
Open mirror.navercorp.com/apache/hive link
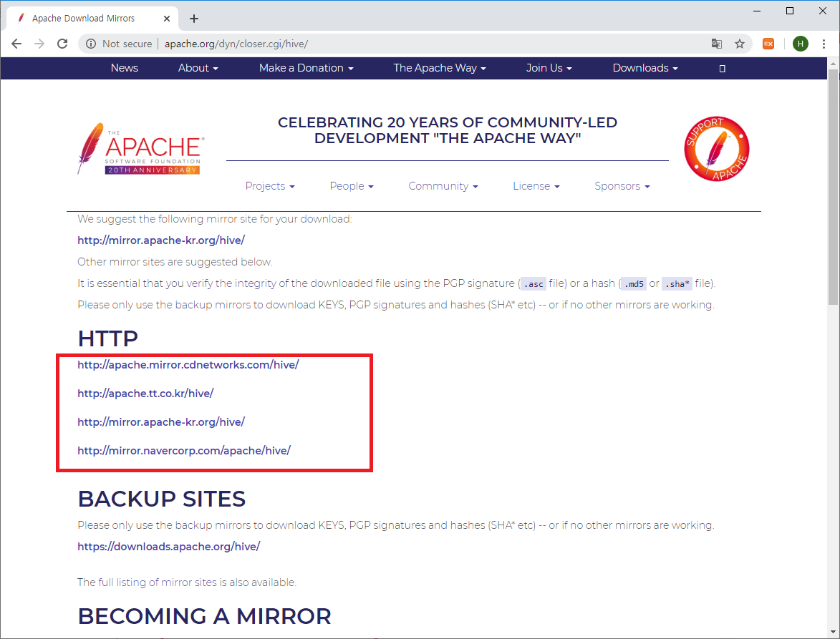click(x=184, y=451)
